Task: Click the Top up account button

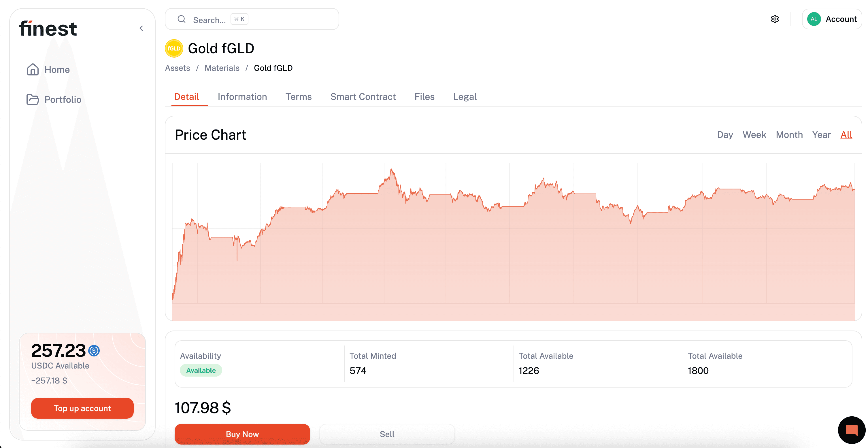Action: pos(82,408)
